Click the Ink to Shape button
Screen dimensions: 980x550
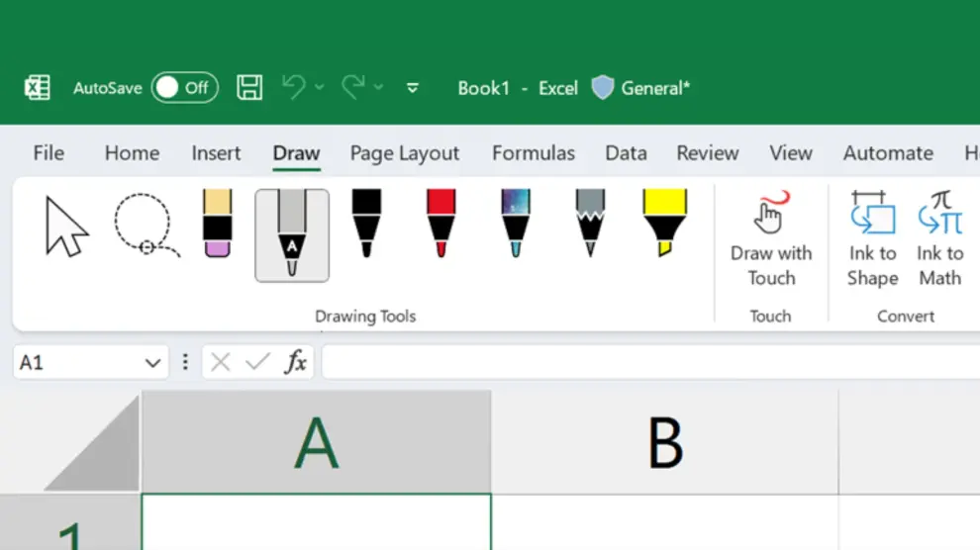tap(872, 240)
